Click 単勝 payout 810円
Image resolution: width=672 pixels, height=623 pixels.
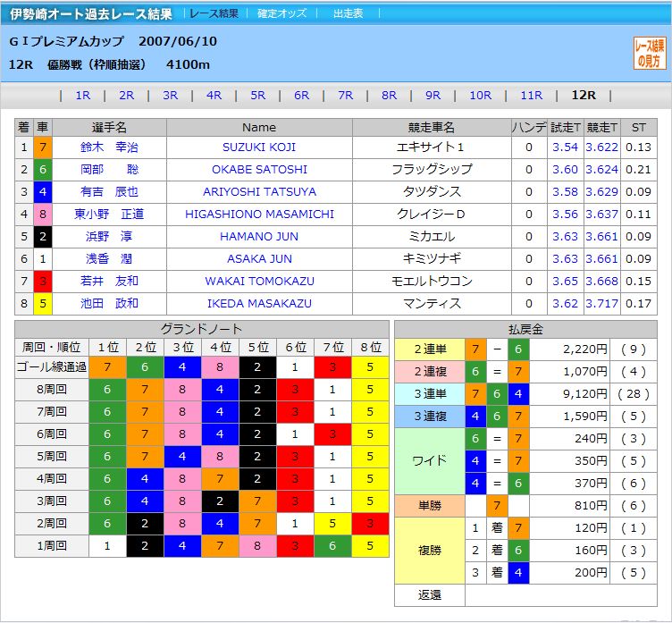591,506
